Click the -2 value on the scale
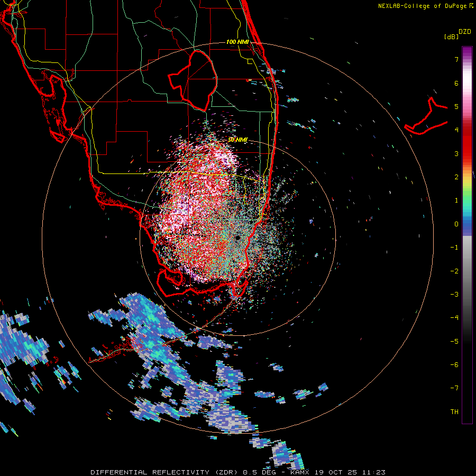 (x=454, y=271)
